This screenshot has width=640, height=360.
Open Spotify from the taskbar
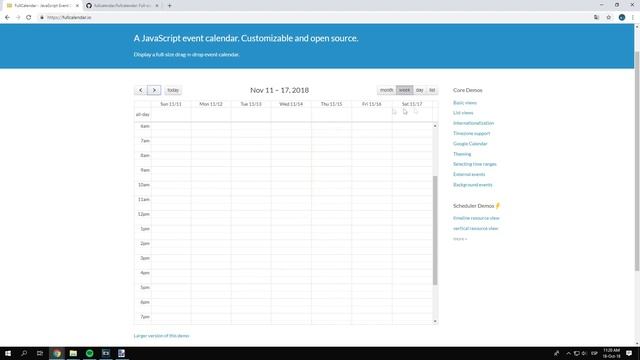pos(89,353)
